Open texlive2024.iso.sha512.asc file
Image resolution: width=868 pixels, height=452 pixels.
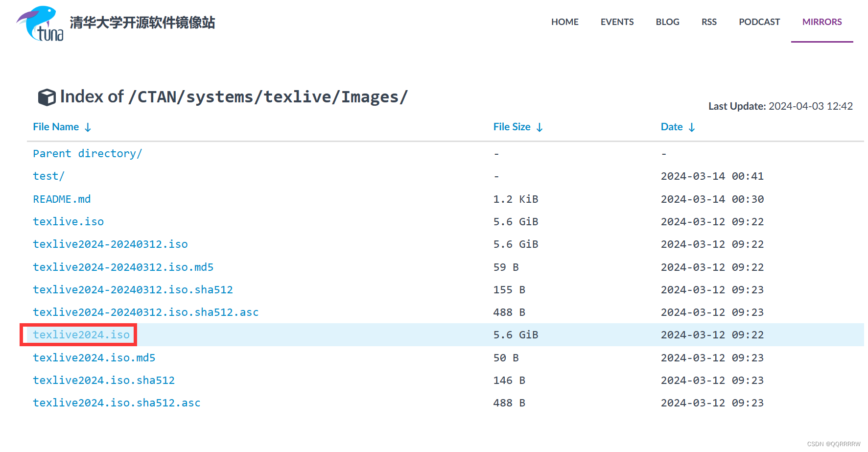tap(117, 403)
